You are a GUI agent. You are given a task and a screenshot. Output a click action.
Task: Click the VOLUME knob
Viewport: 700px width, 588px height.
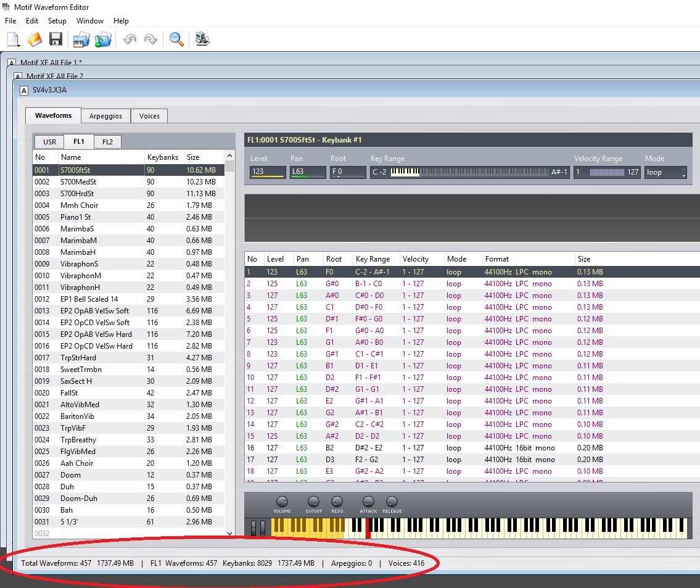(282, 502)
